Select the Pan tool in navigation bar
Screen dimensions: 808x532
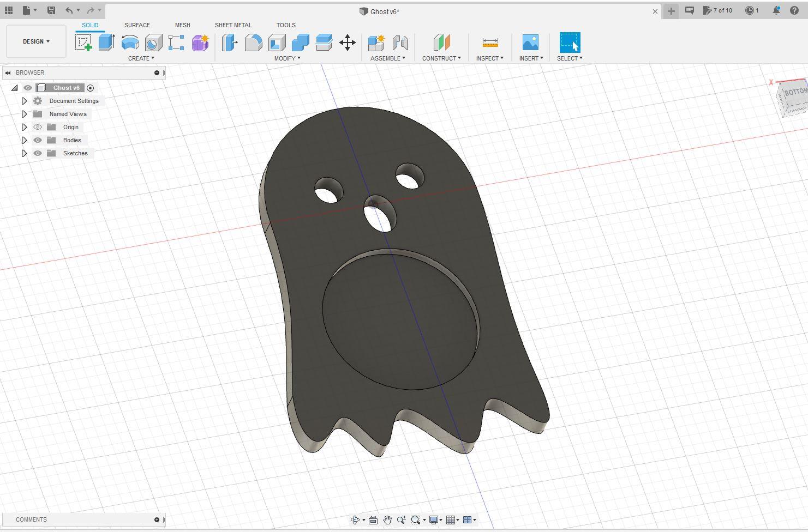(388, 519)
